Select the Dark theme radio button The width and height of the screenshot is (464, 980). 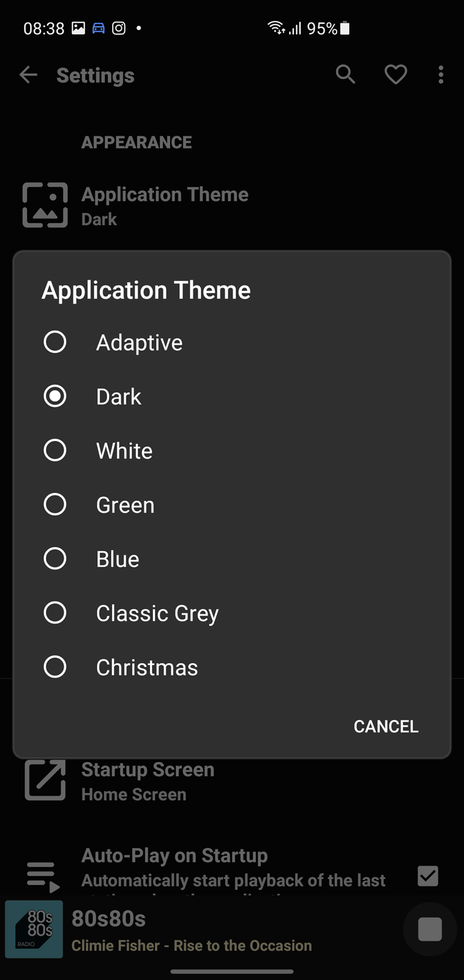pos(55,396)
